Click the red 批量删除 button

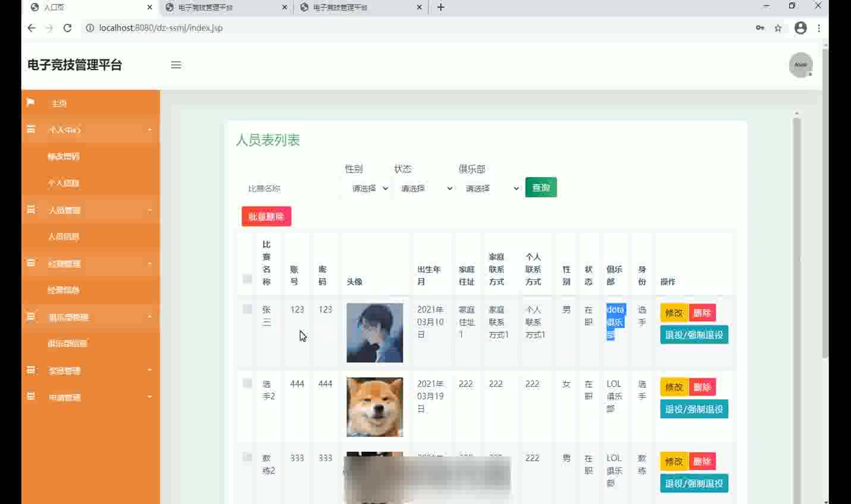266,216
